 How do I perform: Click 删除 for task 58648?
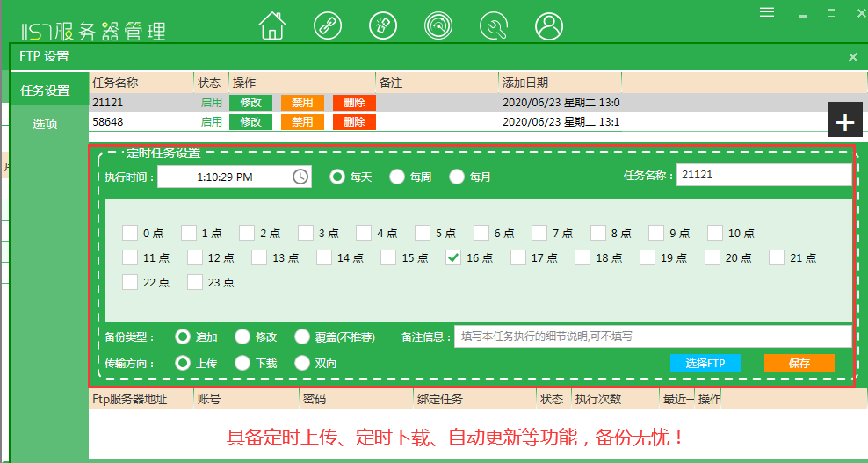tap(354, 122)
